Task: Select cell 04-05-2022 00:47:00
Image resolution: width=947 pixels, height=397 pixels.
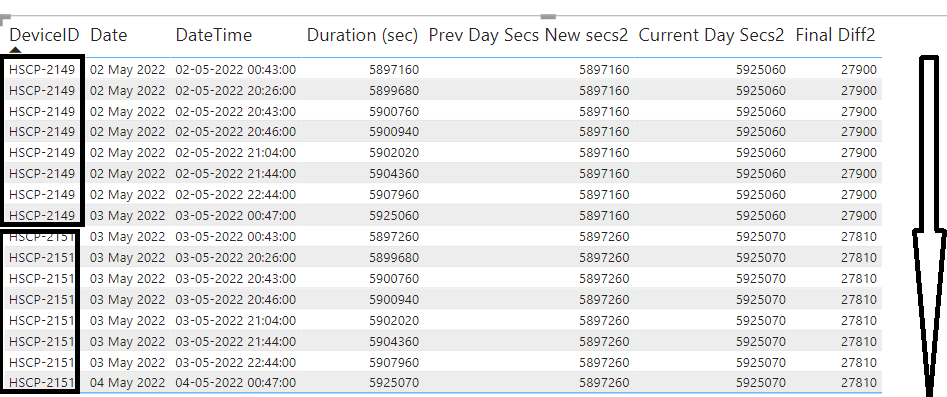Action: 236,383
